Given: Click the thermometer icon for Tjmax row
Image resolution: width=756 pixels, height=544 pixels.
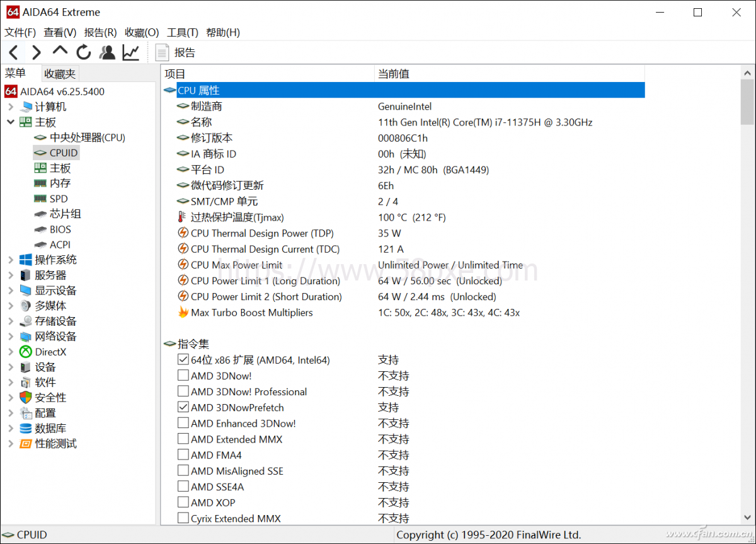Looking at the screenshot, I should click(x=183, y=217).
